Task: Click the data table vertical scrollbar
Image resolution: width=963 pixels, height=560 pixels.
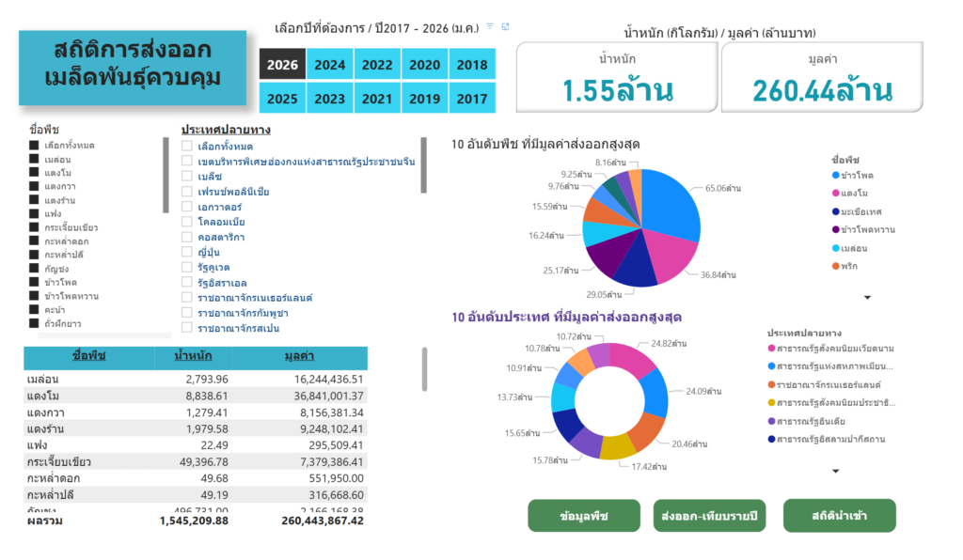Action: click(424, 369)
